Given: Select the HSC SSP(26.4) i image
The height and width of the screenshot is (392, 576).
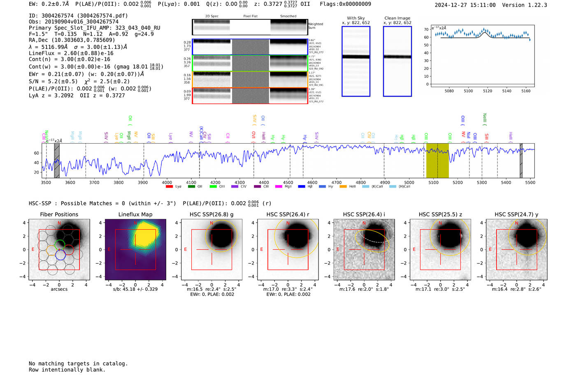Looking at the screenshot, I should point(364,249).
